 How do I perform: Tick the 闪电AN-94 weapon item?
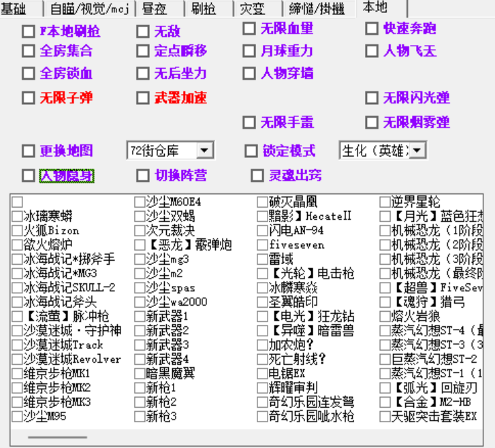tap(262, 231)
